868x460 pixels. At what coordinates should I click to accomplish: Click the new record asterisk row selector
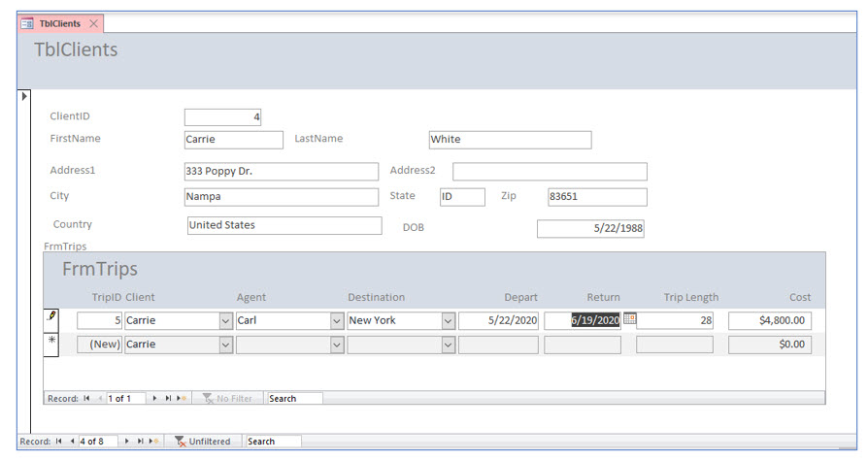51,340
